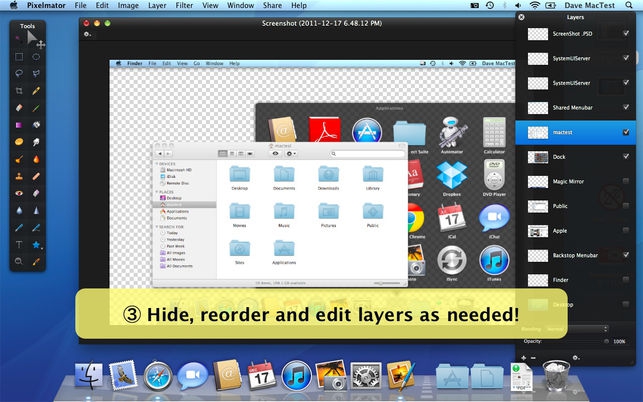Viewport: 643px width, 402px height.
Task: Select the Polygonal Lasso tool
Action: tap(36, 73)
